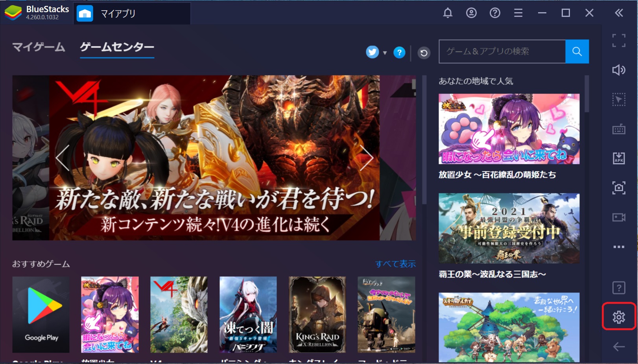Open the account profile icon

click(x=471, y=13)
